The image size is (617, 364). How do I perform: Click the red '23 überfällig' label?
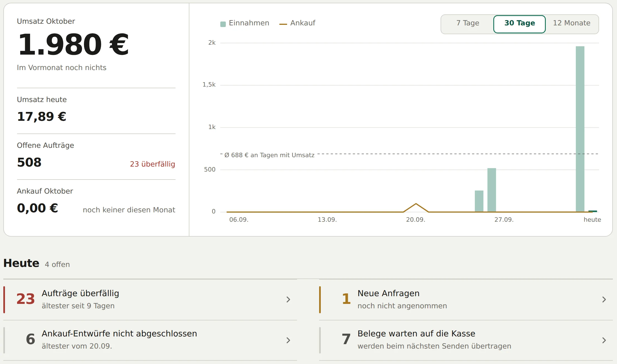pyautogui.click(x=152, y=164)
